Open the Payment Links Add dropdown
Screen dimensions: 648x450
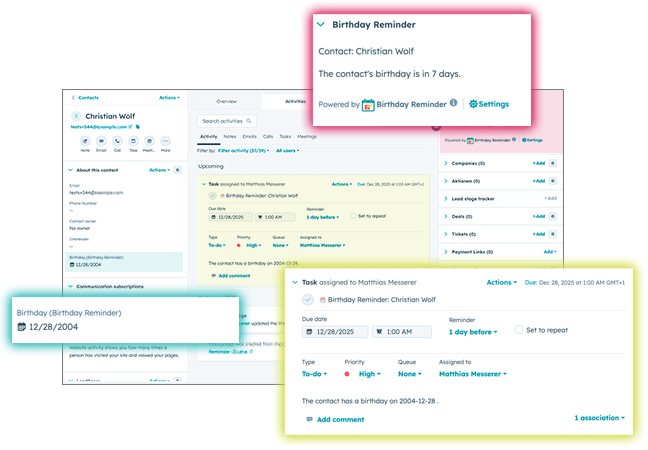tap(550, 252)
